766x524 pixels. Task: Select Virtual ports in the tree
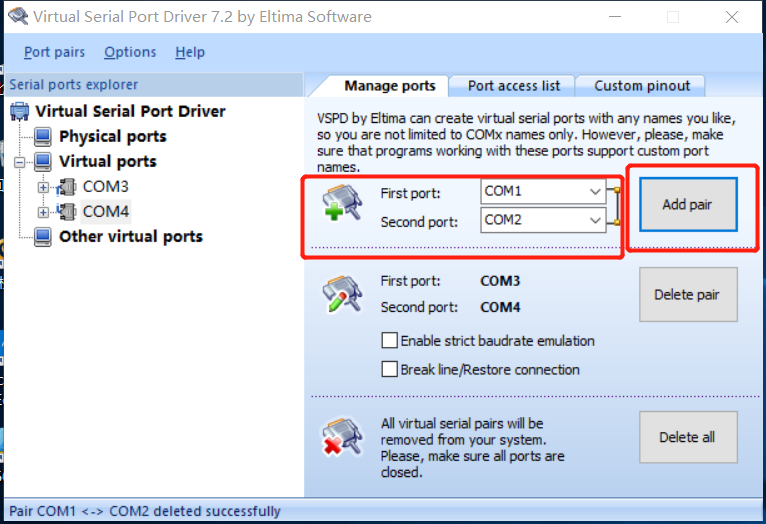coord(108,161)
